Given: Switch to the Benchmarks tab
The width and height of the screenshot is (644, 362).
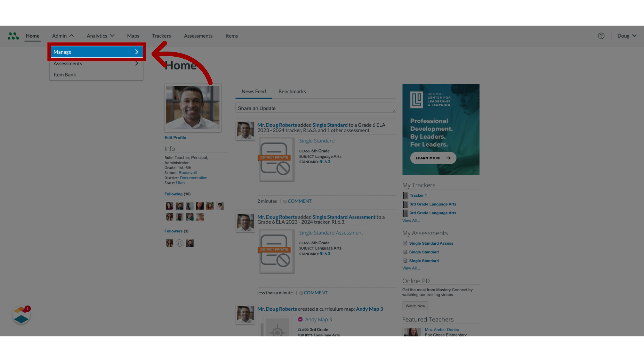Looking at the screenshot, I should [292, 91].
